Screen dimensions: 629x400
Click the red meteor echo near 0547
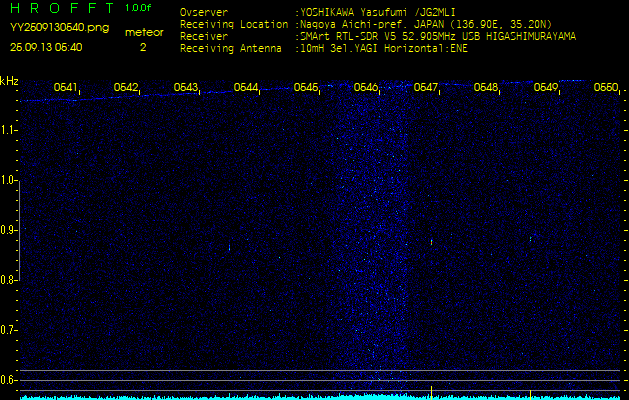point(431,242)
